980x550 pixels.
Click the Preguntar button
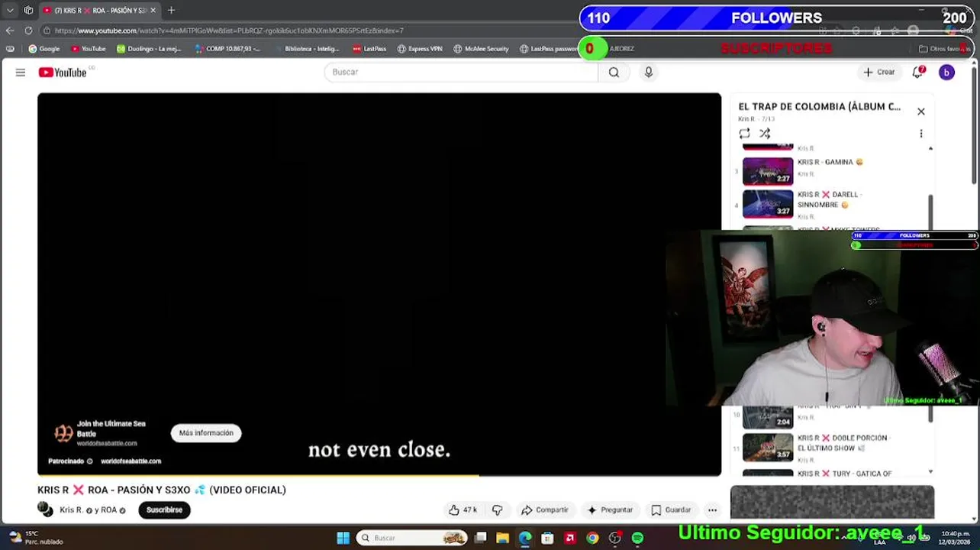[x=609, y=510]
